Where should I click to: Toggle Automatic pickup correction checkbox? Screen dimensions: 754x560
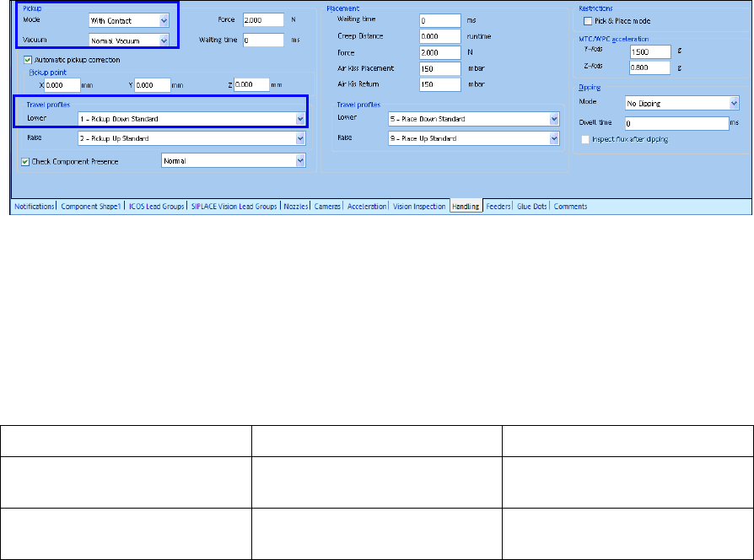click(28, 60)
